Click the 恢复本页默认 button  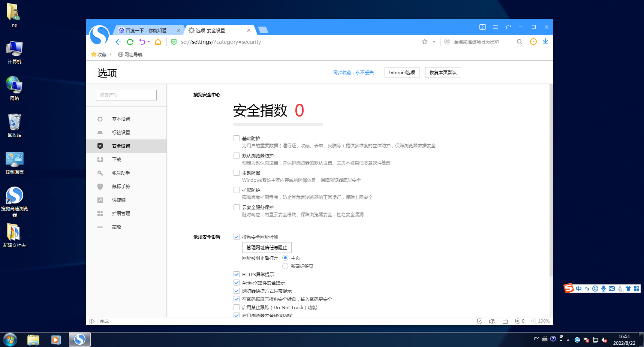click(443, 73)
